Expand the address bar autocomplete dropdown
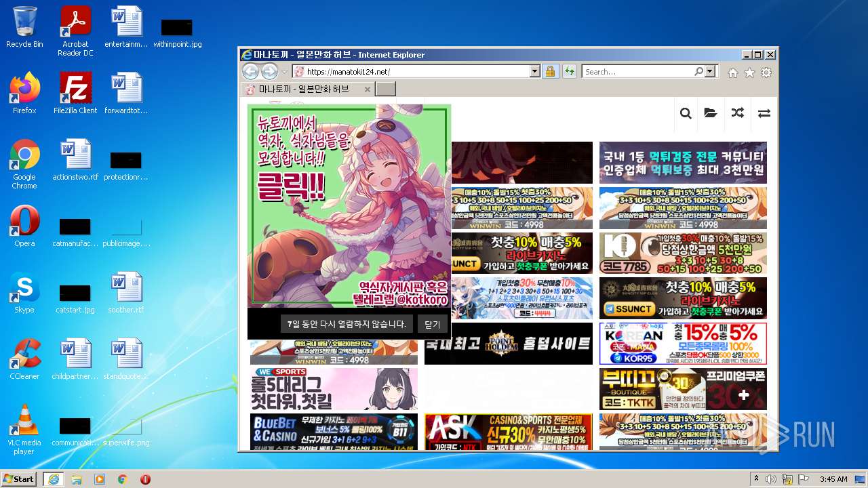The image size is (868, 488). click(x=534, y=71)
